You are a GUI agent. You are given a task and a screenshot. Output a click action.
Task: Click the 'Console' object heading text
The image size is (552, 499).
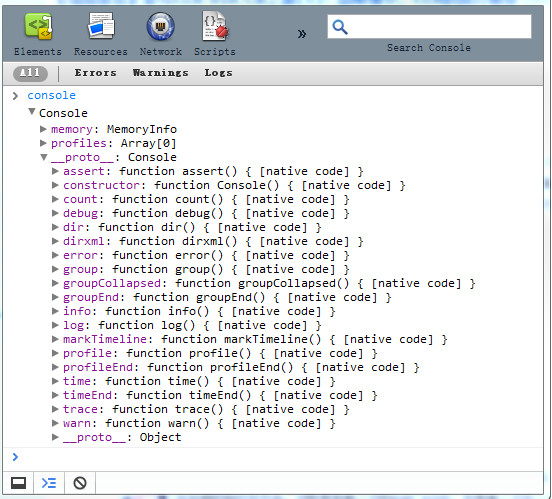63,113
